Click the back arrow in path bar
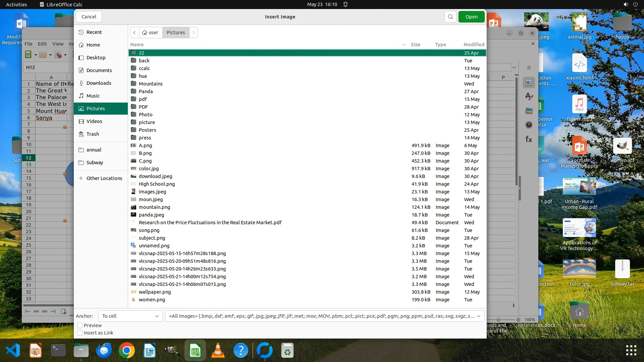Screen dimensions: 644x362 [135, 33]
